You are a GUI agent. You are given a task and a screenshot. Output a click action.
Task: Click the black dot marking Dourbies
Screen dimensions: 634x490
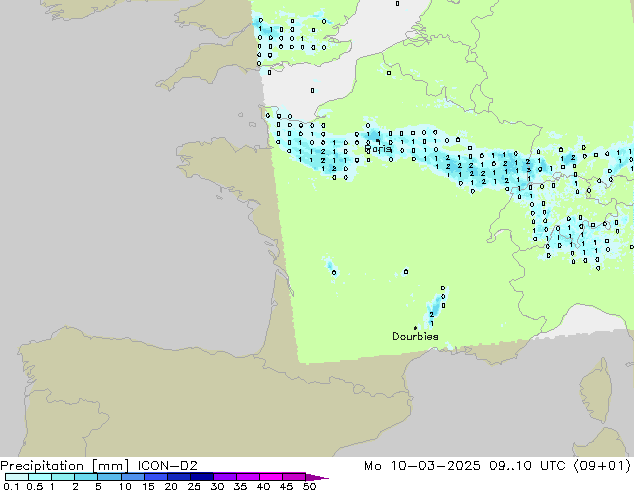(x=415, y=328)
